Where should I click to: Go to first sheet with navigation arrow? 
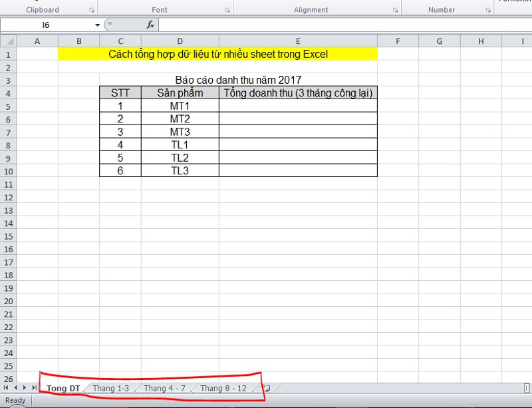tap(6, 387)
